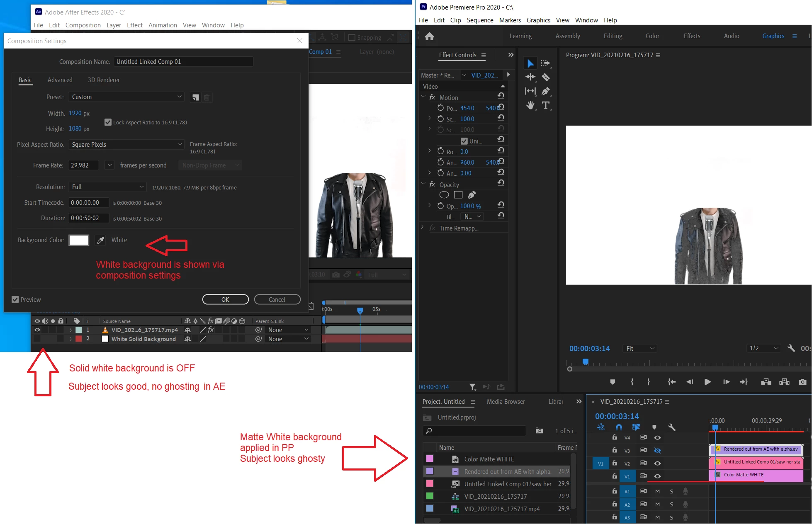
Task: Click the Frame Rate input field
Action: [84, 165]
